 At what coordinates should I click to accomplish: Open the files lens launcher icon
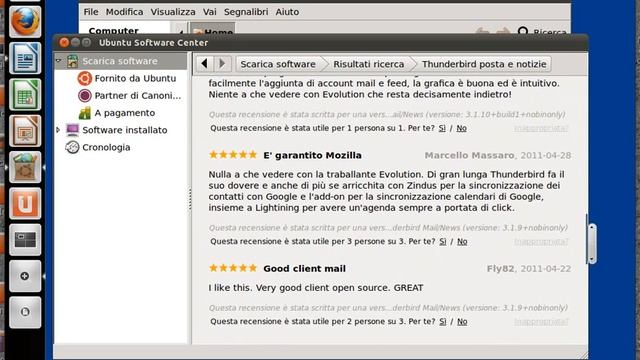click(x=25, y=312)
